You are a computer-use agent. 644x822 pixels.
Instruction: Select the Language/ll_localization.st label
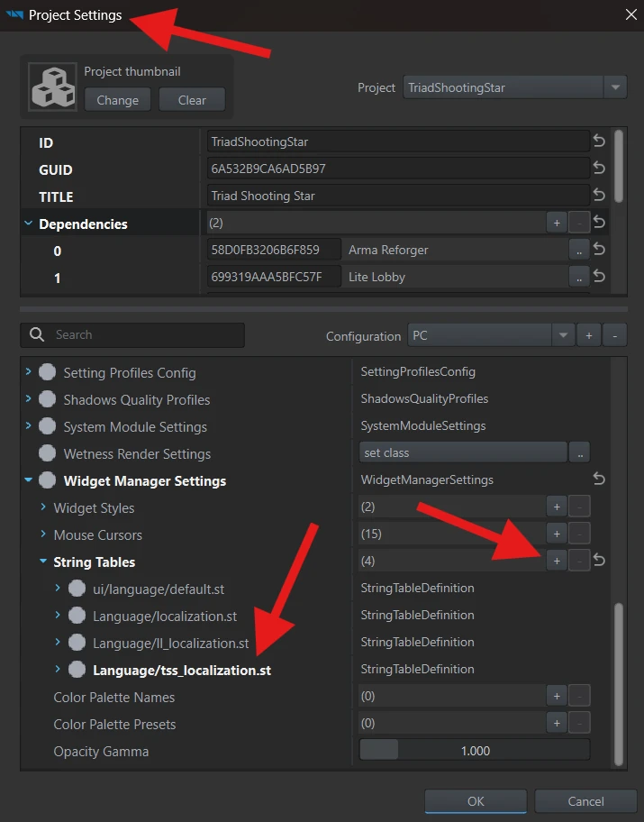point(170,644)
